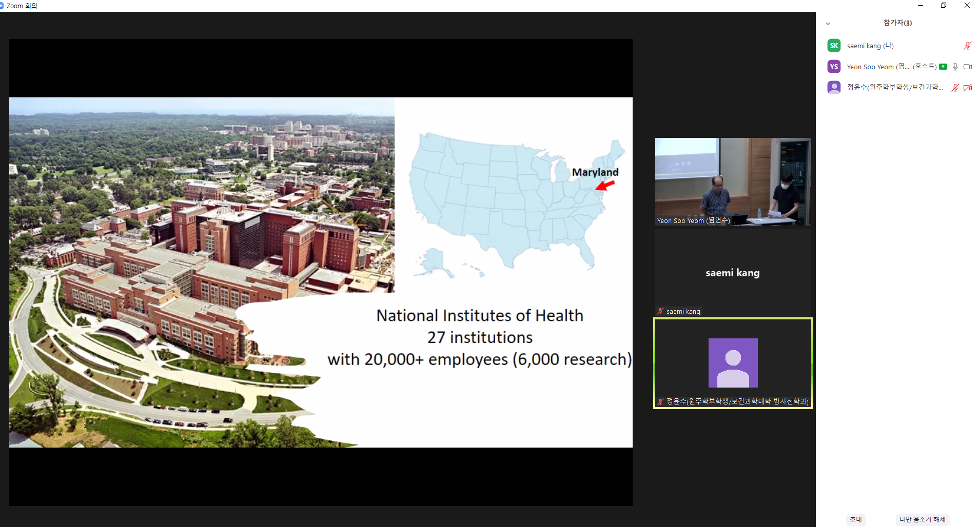
Task: Click Yeon Soo Yeom's microphone icon
Action: tap(955, 67)
